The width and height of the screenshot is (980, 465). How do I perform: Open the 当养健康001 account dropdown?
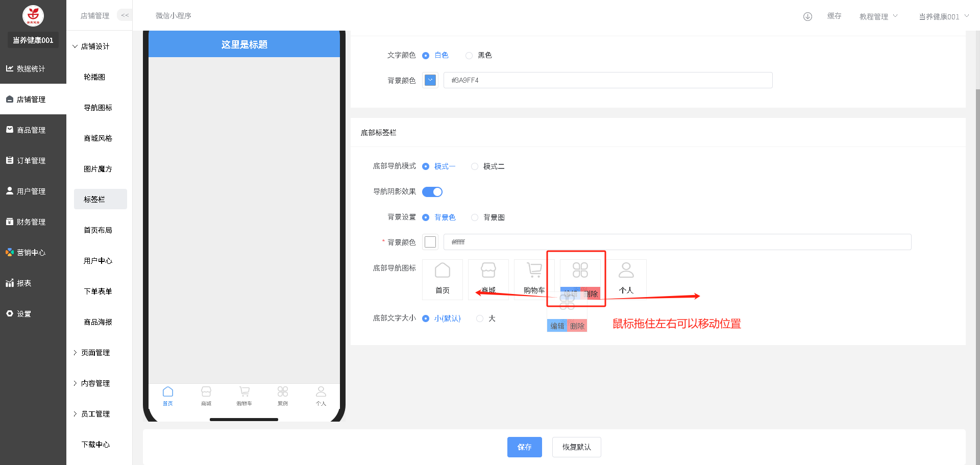coord(943,16)
